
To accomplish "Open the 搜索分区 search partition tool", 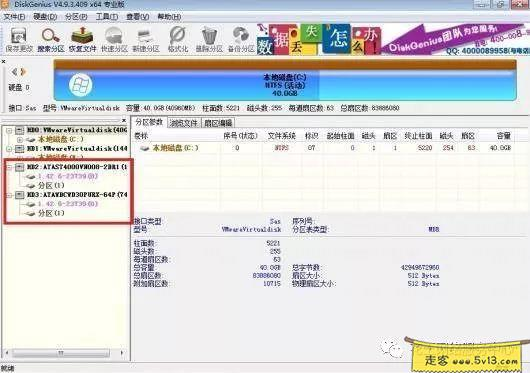I will click(51, 40).
